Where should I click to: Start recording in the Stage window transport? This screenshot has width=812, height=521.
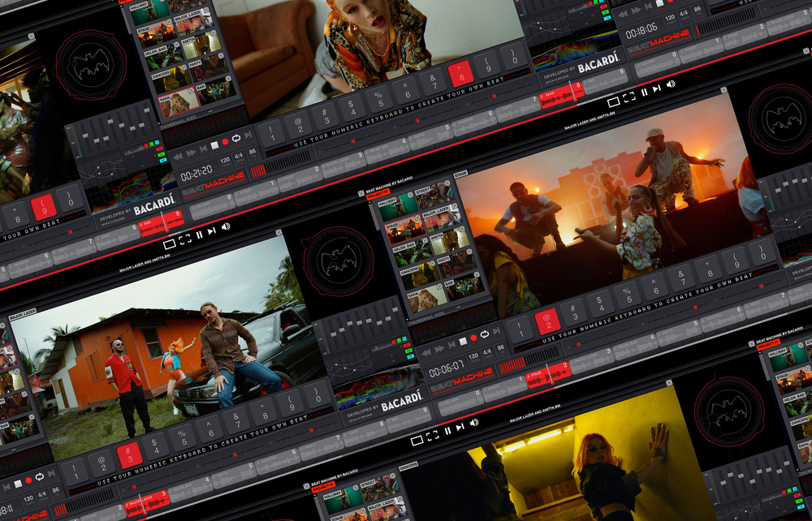(473, 338)
